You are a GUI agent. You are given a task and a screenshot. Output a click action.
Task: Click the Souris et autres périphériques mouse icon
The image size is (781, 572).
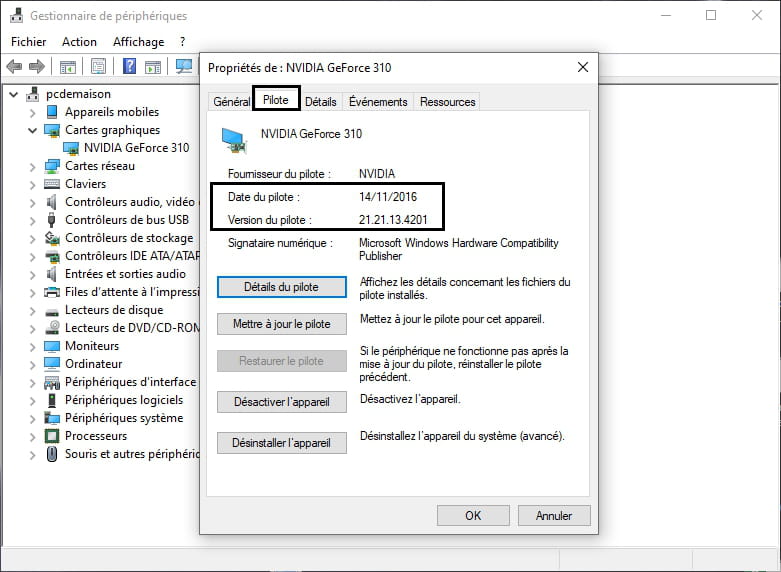coord(52,454)
